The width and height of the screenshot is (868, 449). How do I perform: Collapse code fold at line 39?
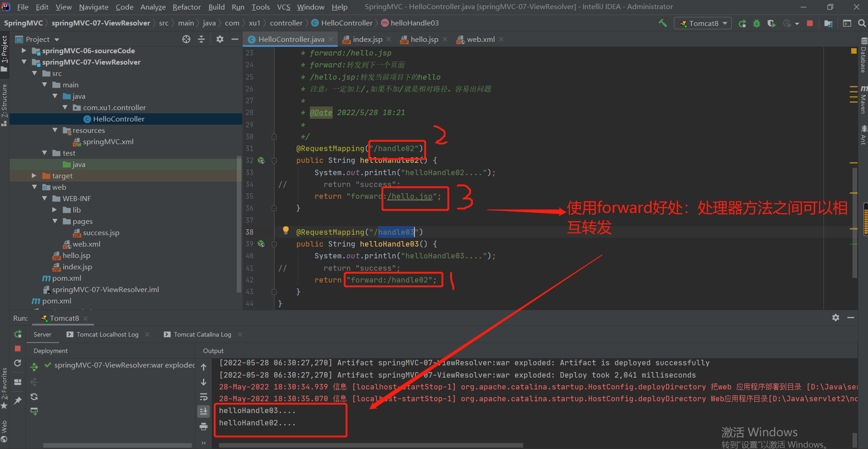pyautogui.click(x=274, y=244)
